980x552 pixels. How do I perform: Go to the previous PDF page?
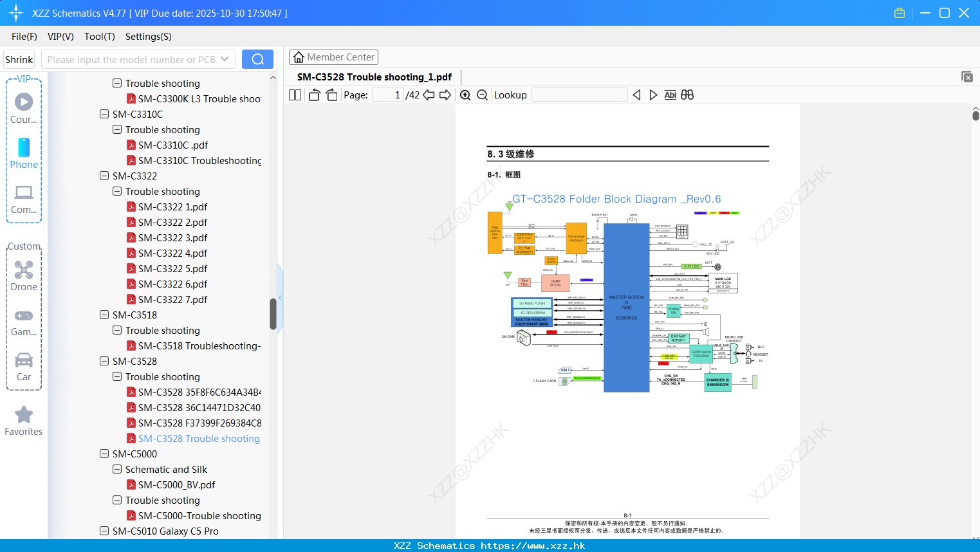point(429,95)
